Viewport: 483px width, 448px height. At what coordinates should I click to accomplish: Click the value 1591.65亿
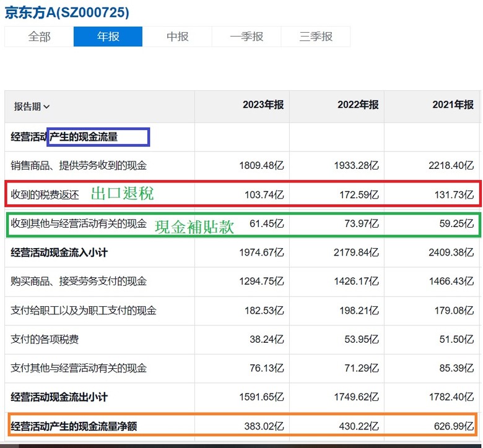pyautogui.click(x=261, y=397)
